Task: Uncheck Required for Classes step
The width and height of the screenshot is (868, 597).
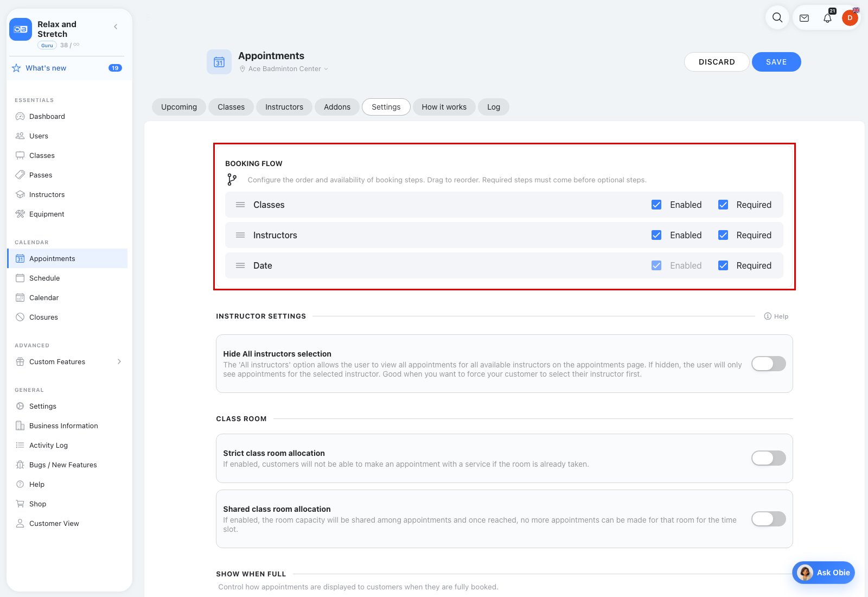Action: pos(723,205)
